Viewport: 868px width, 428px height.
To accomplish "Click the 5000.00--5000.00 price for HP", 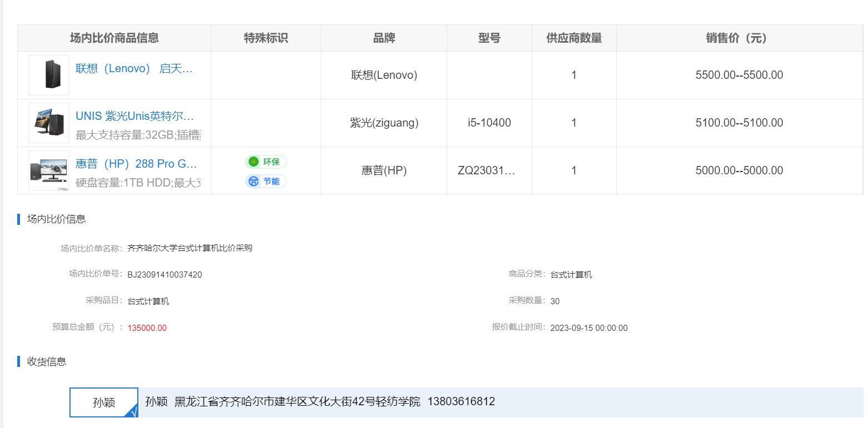I will pos(739,170).
